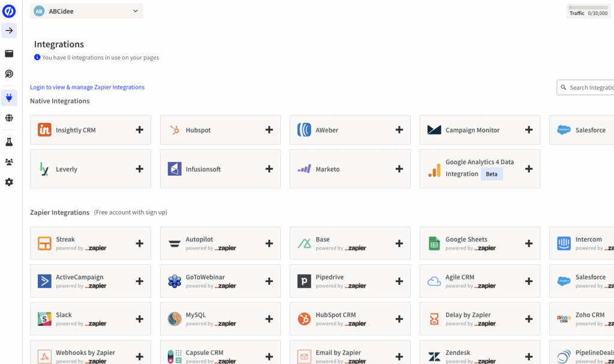614x364 pixels.
Task: Add the Agile CRM Zapier integration
Action: point(529,281)
